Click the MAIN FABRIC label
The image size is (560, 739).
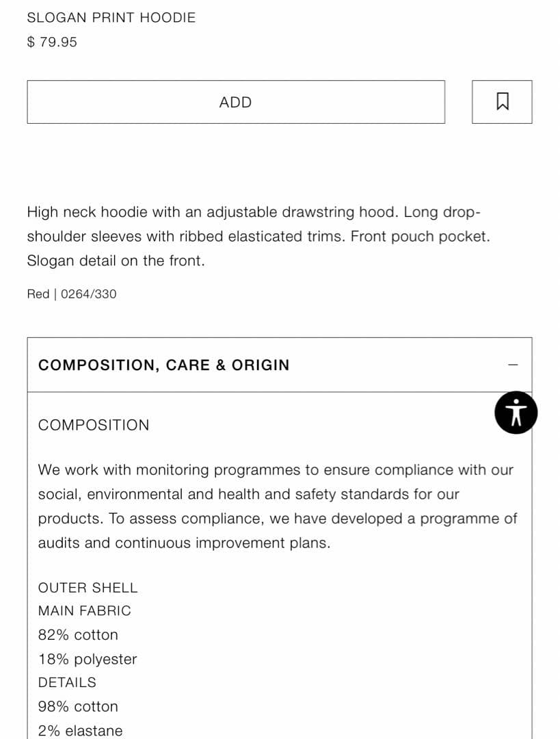pyautogui.click(x=84, y=611)
